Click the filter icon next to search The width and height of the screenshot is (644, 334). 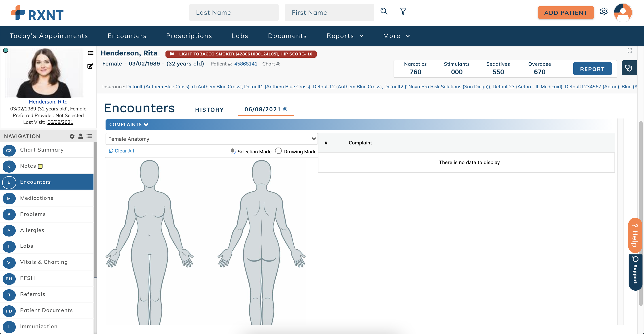403,11
